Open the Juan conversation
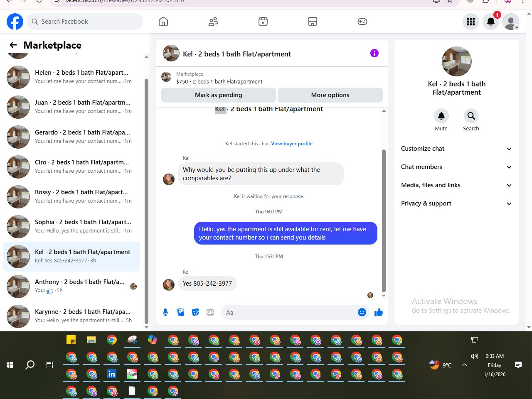The width and height of the screenshot is (532, 399). point(71,107)
